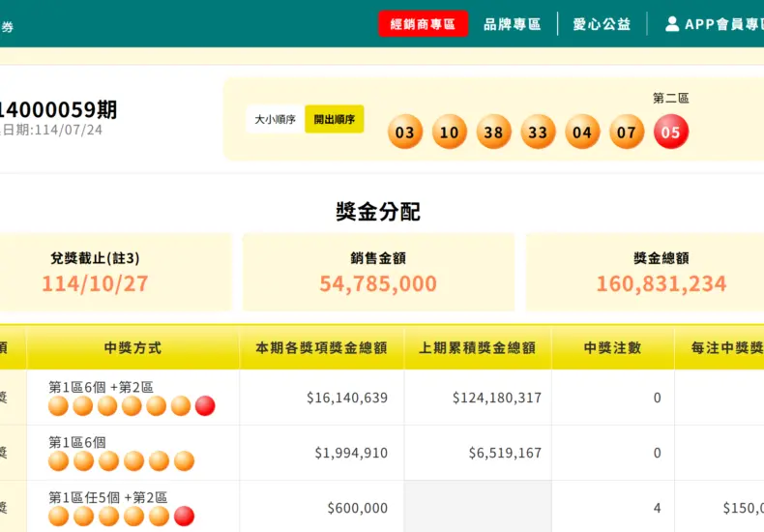Click the 兌獎截止(註3) label
Image resolution: width=764 pixels, height=532 pixels.
[95, 258]
